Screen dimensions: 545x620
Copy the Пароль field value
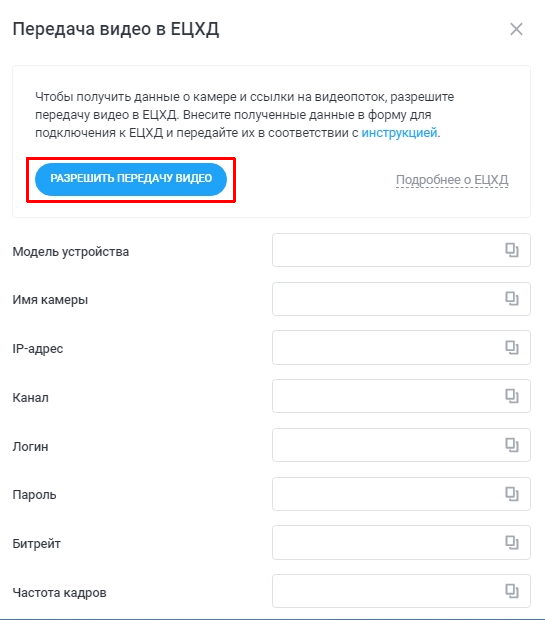pyautogui.click(x=512, y=493)
